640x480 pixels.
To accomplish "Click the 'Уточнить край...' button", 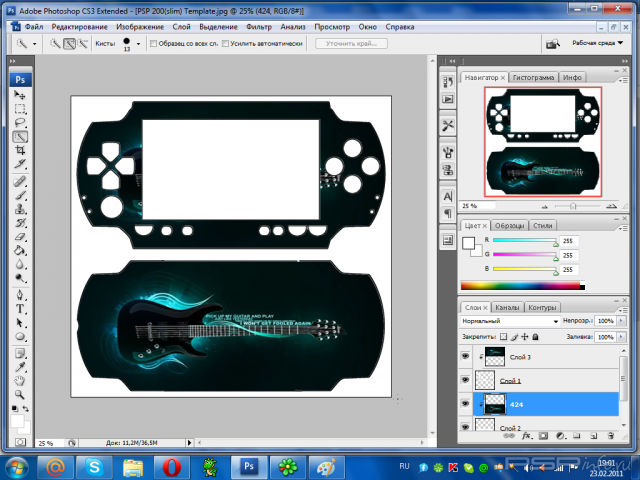I will [x=351, y=44].
